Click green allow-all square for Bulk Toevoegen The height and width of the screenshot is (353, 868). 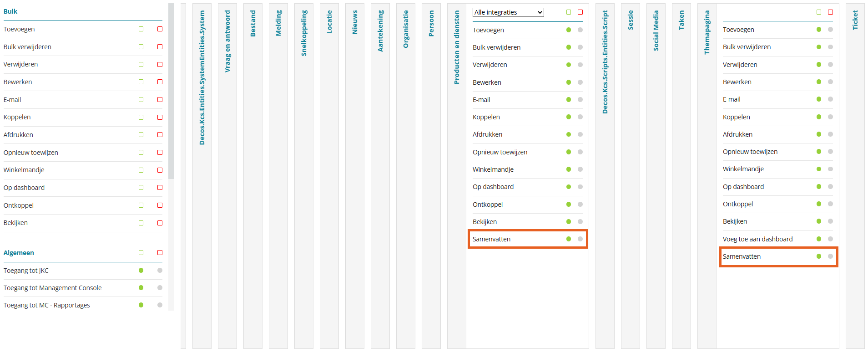coord(141,29)
